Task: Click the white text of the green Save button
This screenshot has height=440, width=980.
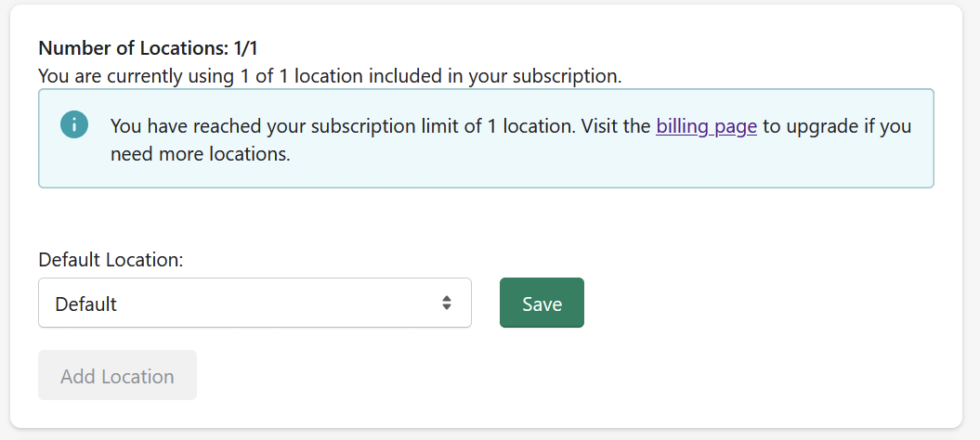Action: click(542, 304)
